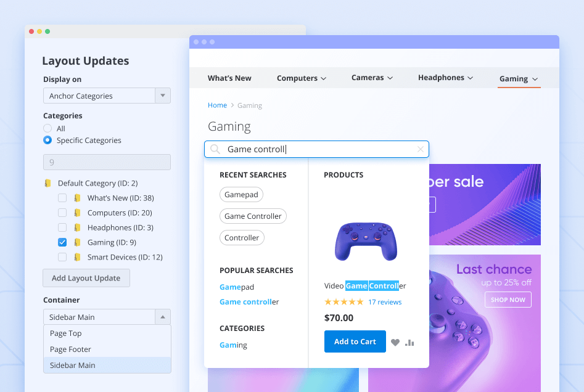Click the five-star rating of the product

343,302
